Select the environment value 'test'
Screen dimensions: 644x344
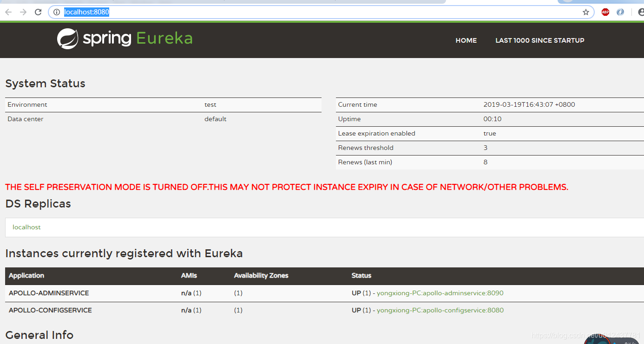(x=210, y=104)
